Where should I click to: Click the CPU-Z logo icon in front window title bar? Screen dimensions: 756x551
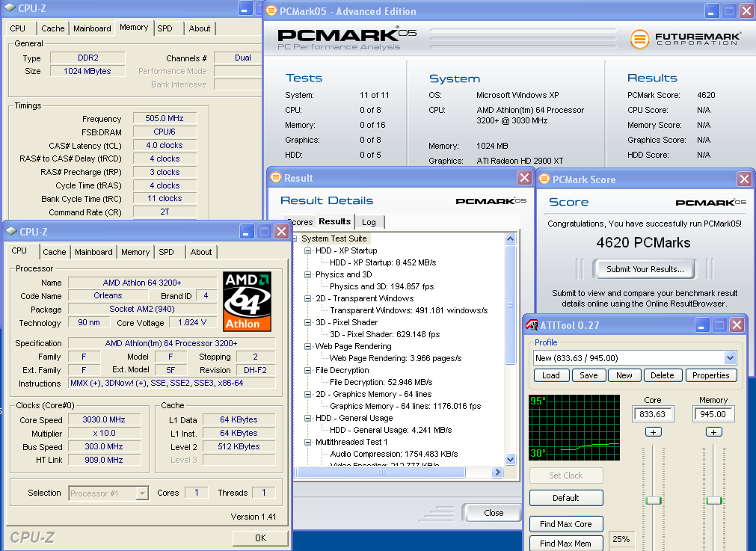10,232
